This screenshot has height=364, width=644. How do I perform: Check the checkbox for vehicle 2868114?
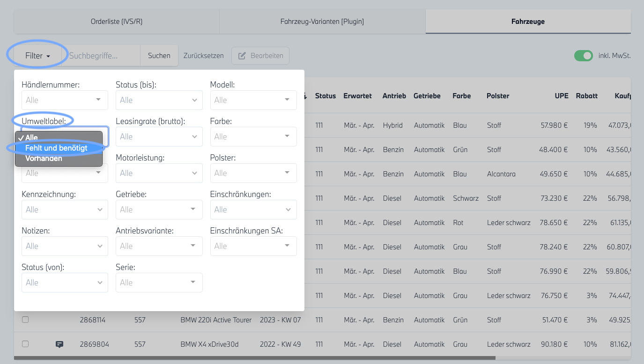25,320
